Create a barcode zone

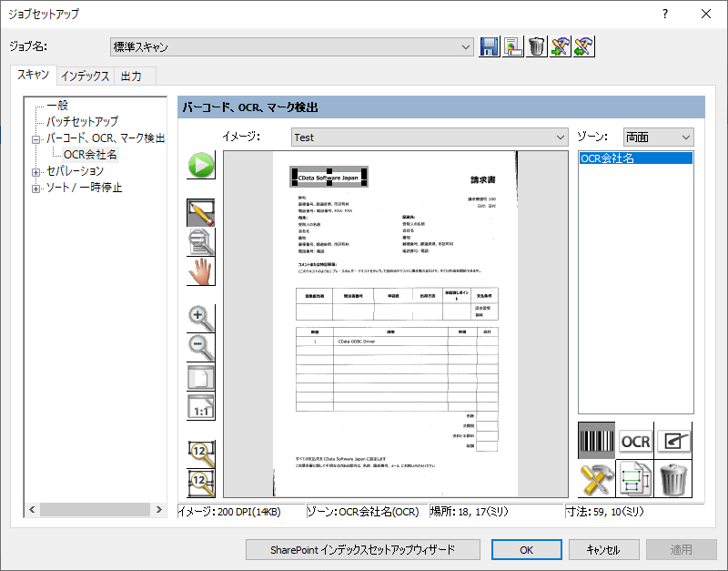click(x=597, y=441)
